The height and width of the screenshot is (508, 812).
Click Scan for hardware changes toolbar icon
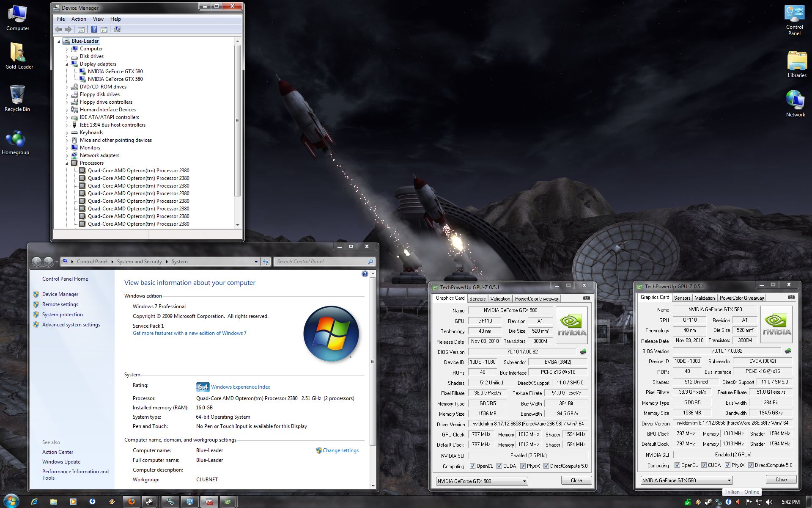pos(117,29)
